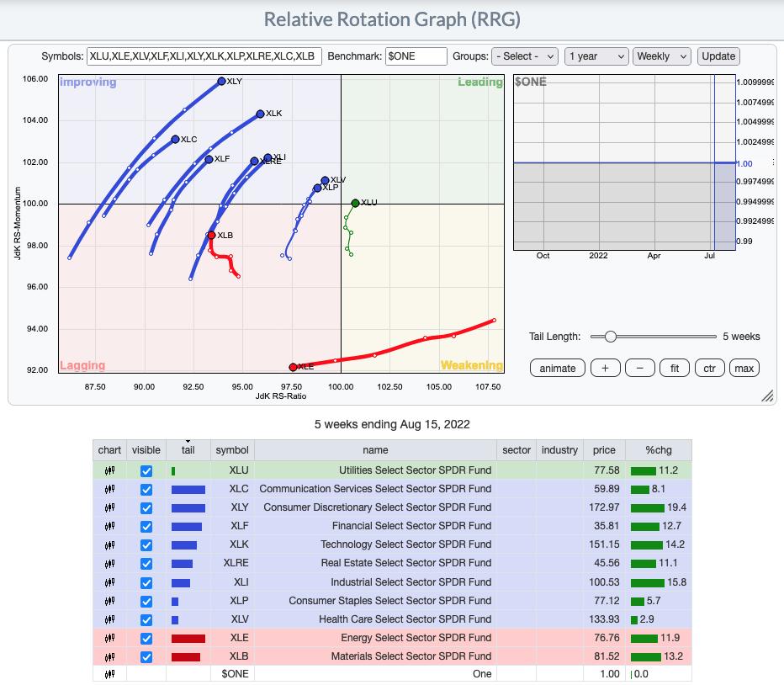Click the Update button
Image resolution: width=784 pixels, height=685 pixels.
point(718,56)
